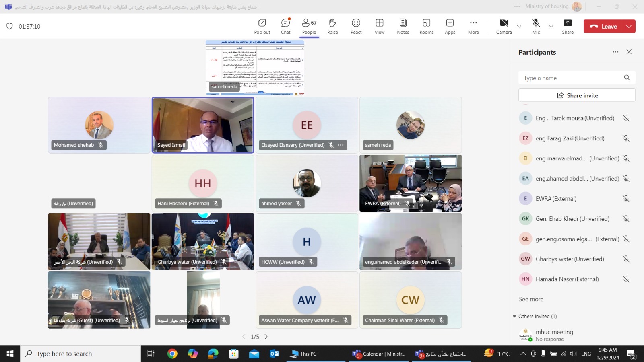Image resolution: width=644 pixels, height=362 pixels.
Task: Select HCWW (Unverified) tile
Action: (x=307, y=242)
